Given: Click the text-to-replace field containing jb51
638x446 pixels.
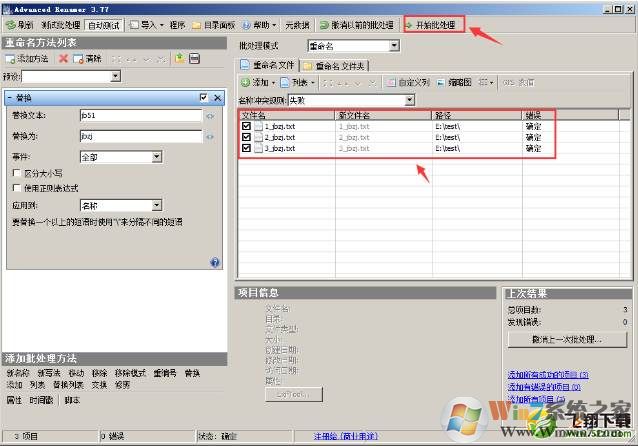Looking at the screenshot, I should coord(141,116).
